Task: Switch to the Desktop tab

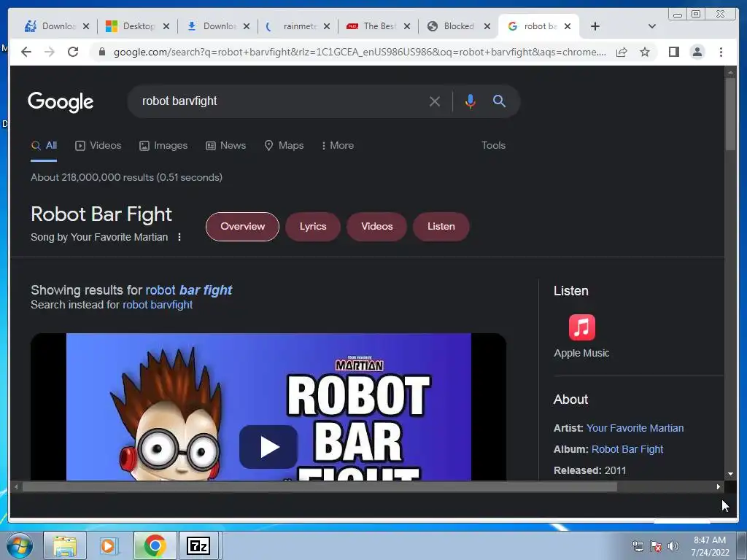Action: pyautogui.click(x=137, y=26)
